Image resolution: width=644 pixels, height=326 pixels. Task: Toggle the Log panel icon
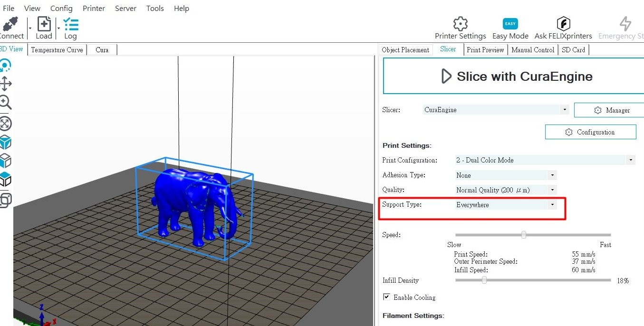[x=71, y=24]
